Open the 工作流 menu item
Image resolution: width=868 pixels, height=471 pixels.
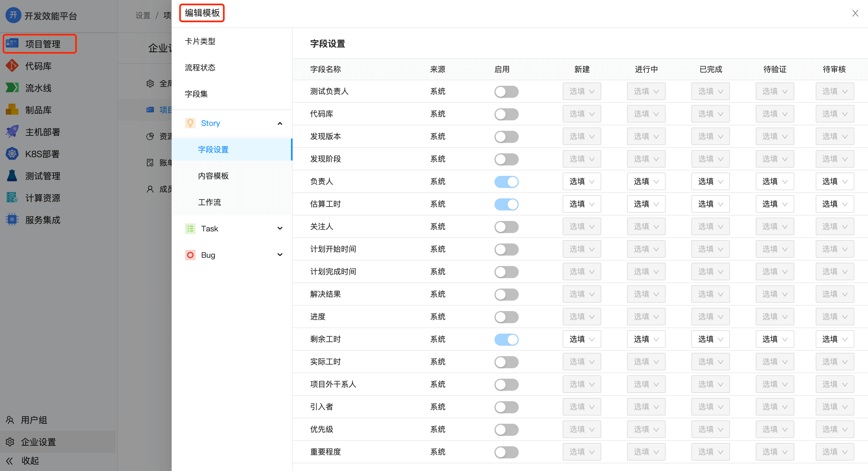coord(210,202)
